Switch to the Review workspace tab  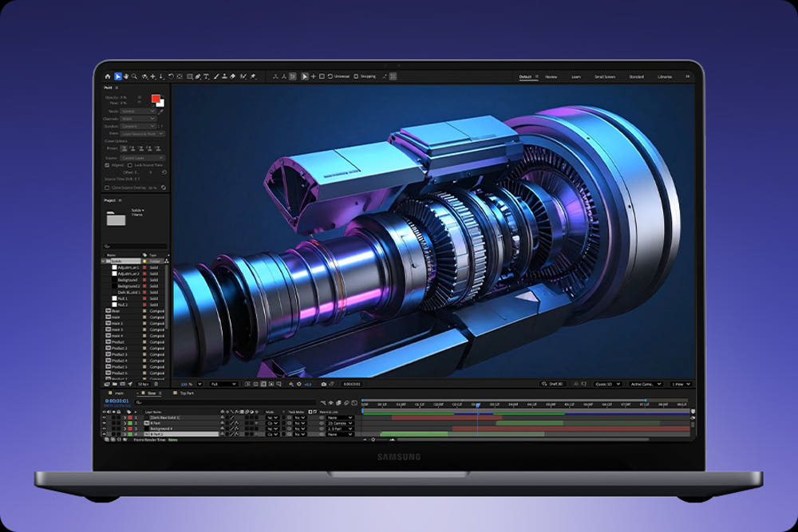point(551,77)
